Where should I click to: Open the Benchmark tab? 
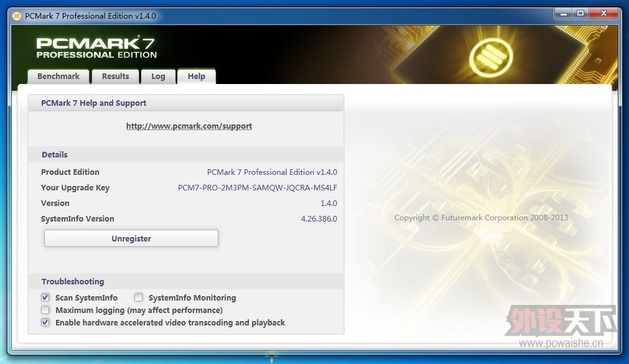pyautogui.click(x=58, y=77)
